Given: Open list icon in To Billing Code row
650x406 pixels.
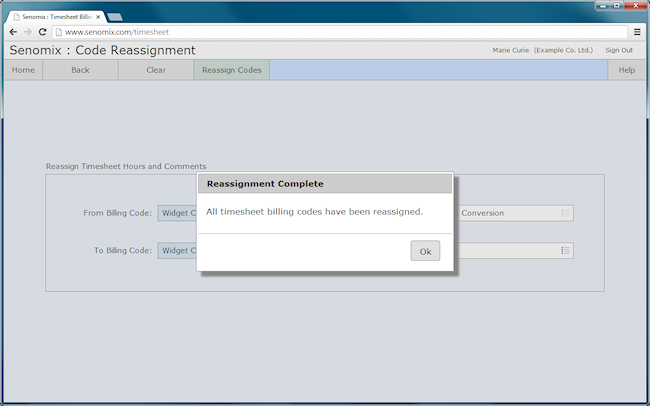Looking at the screenshot, I should pos(565,250).
